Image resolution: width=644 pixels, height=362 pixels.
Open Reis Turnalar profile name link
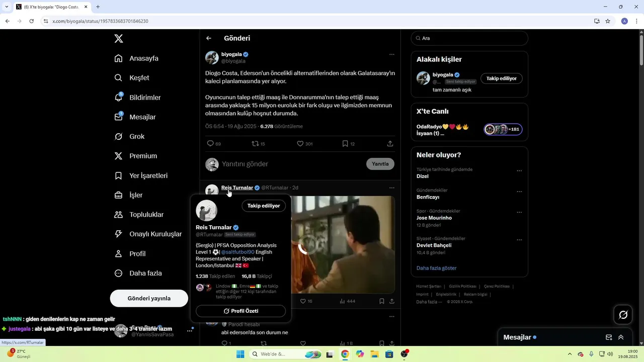237,188
